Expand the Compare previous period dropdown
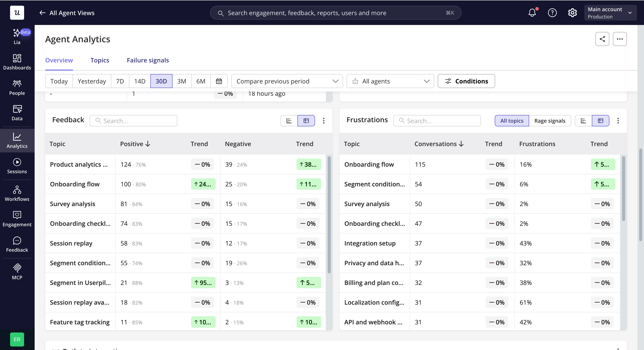Viewport: 644px width, 350px height. (287, 81)
